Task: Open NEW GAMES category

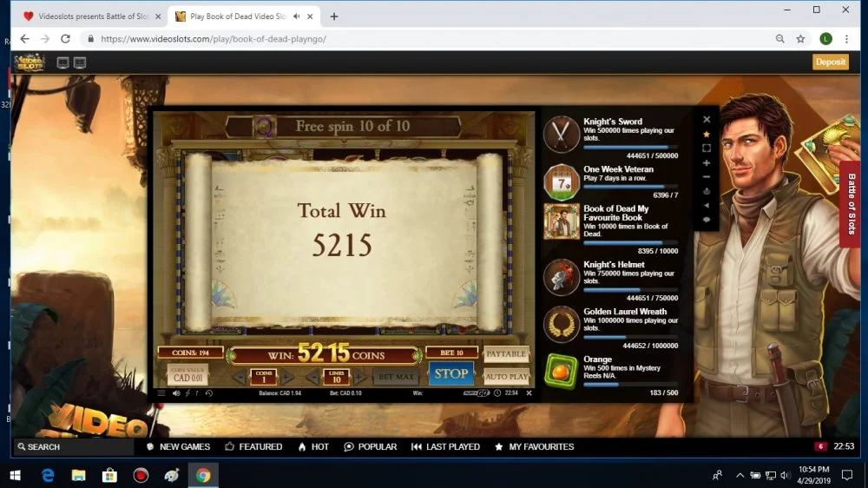Action: click(x=178, y=446)
